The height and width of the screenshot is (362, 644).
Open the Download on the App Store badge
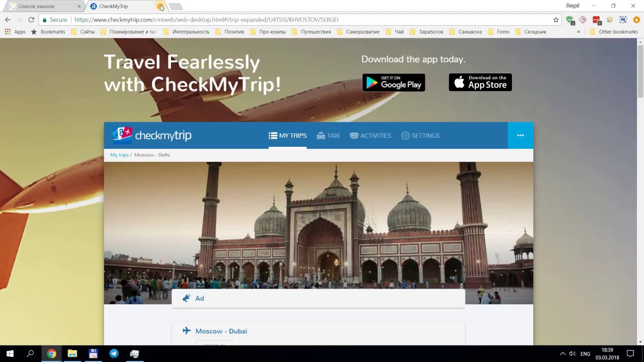tap(480, 82)
